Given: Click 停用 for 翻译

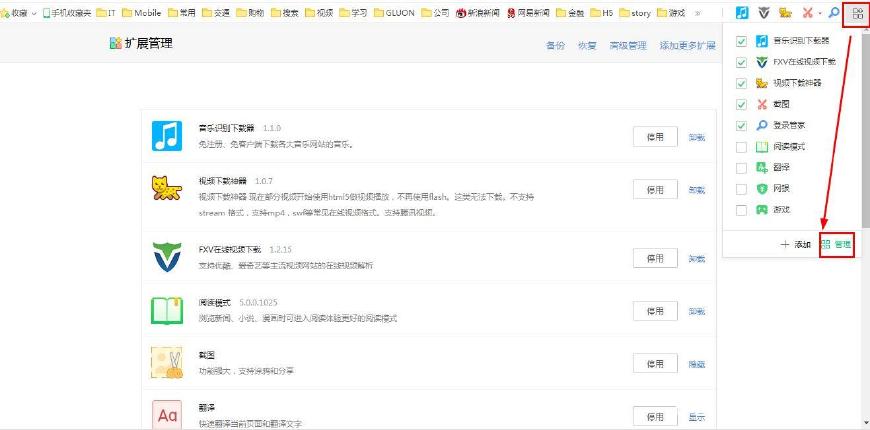Looking at the screenshot, I should click(655, 417).
